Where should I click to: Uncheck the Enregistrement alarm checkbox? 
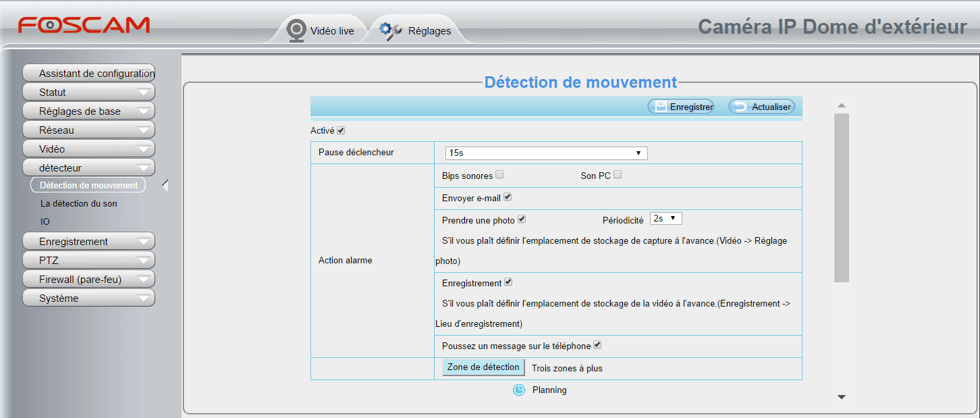click(x=508, y=282)
